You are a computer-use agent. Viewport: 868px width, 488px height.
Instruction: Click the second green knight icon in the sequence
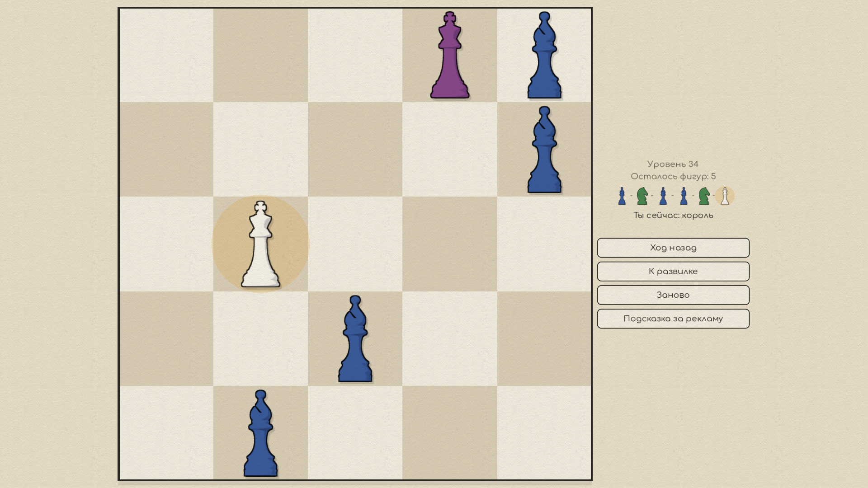pos(704,196)
